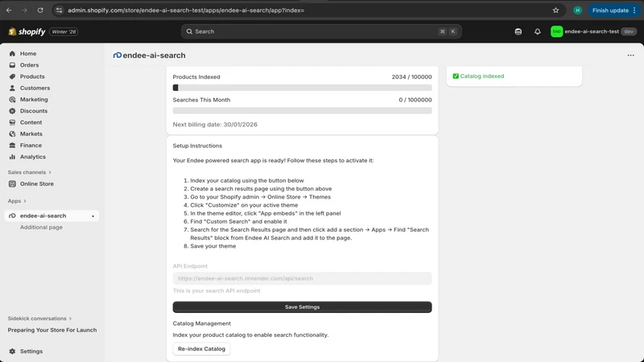
Task: Click the '2034 / 100000' value
Action: (x=411, y=76)
